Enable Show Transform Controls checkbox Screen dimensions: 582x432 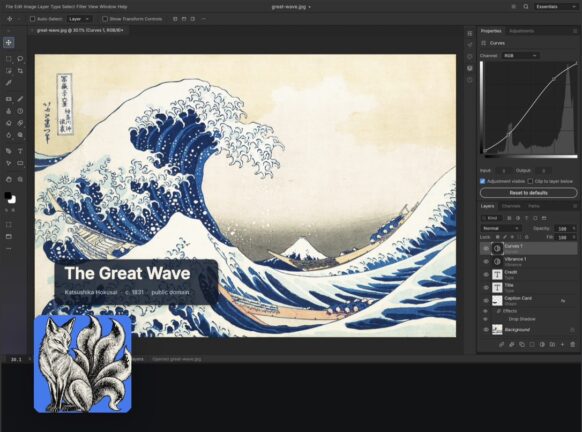105,19
